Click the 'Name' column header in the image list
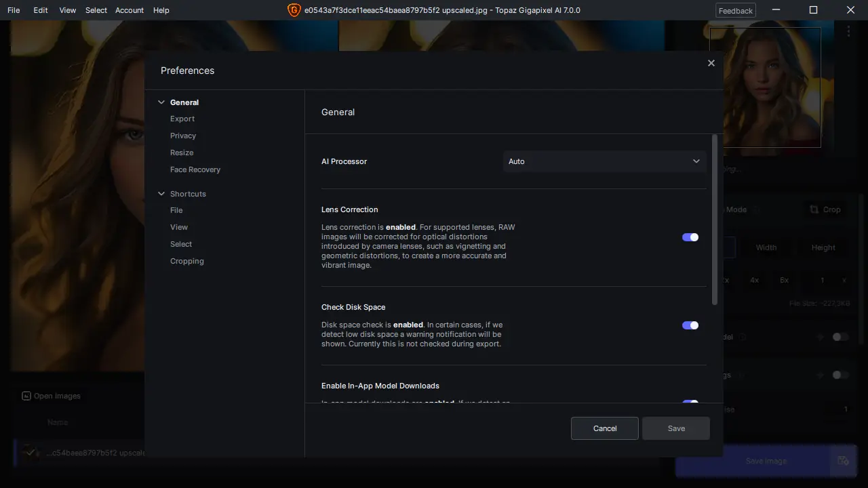 [x=58, y=422]
